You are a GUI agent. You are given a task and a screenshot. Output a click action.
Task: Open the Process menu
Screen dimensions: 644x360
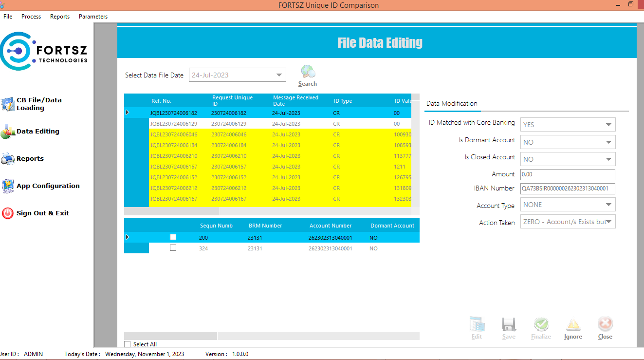(x=31, y=17)
